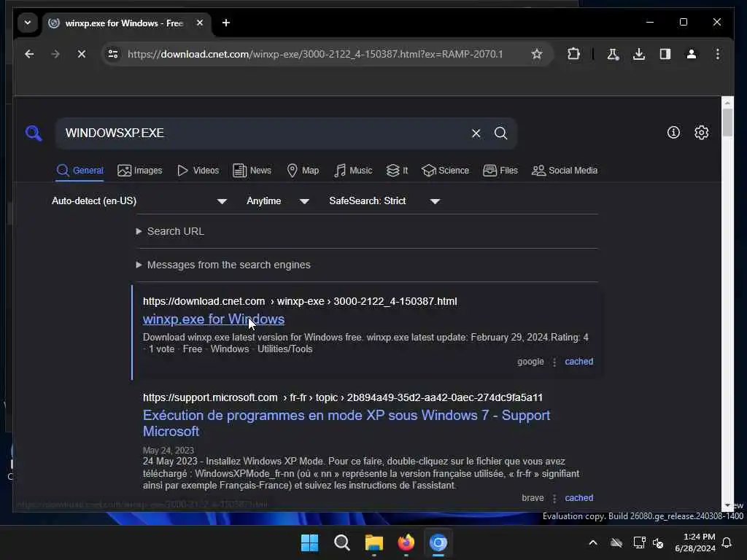Viewport: 747px width, 560px height.
Task: Select the General category tab
Action: [80, 171]
